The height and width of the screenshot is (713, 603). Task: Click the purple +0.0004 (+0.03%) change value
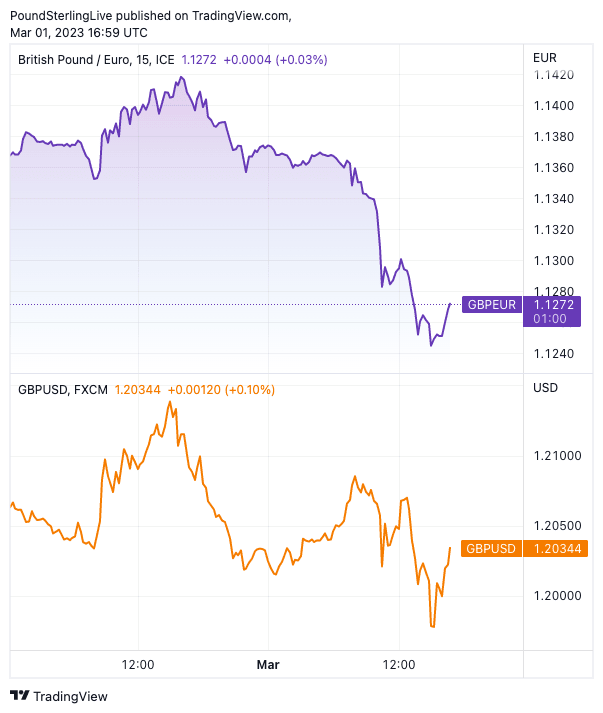(x=275, y=60)
